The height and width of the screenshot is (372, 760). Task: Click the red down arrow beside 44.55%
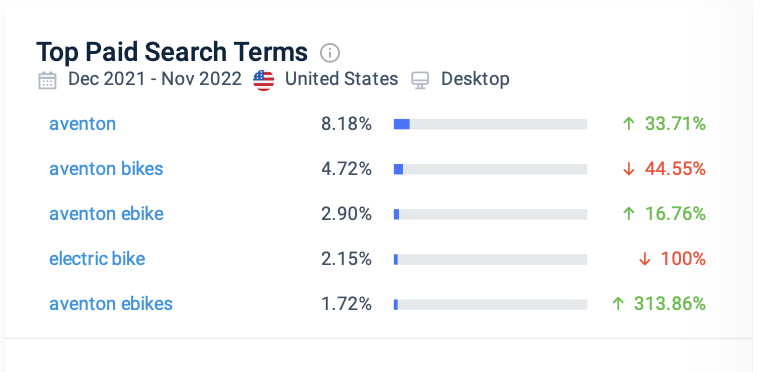pyautogui.click(x=628, y=169)
